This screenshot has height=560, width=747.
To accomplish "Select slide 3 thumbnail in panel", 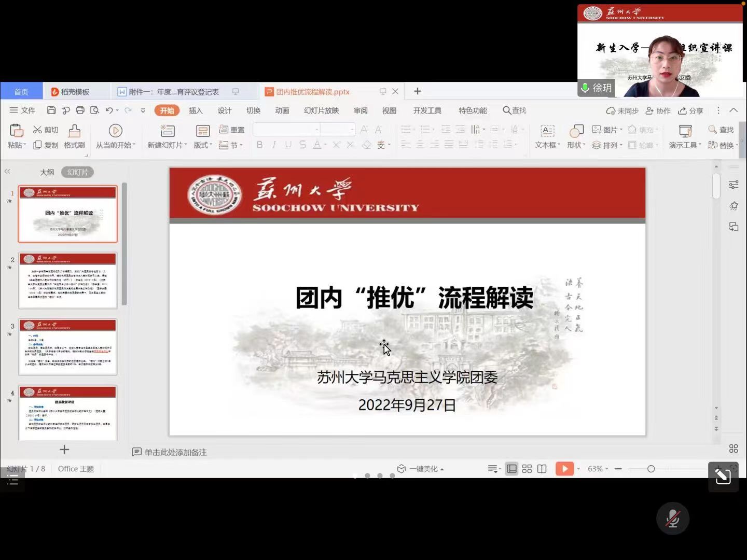I will click(x=68, y=347).
